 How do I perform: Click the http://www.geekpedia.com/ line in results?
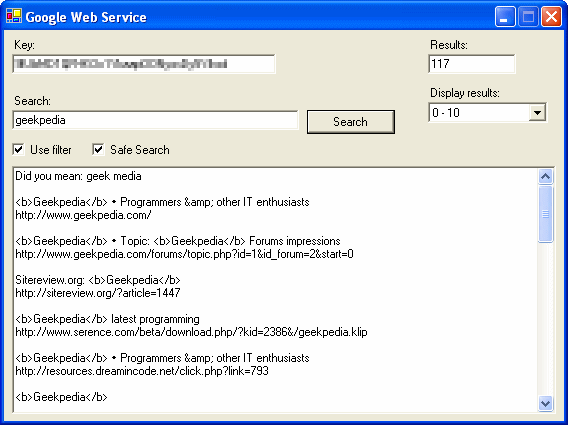point(83,215)
